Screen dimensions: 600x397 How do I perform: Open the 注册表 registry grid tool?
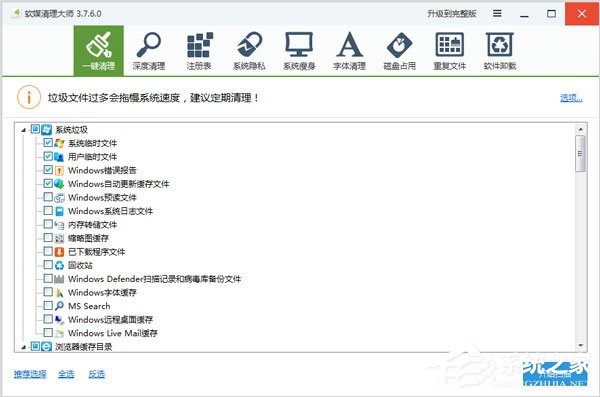click(199, 51)
